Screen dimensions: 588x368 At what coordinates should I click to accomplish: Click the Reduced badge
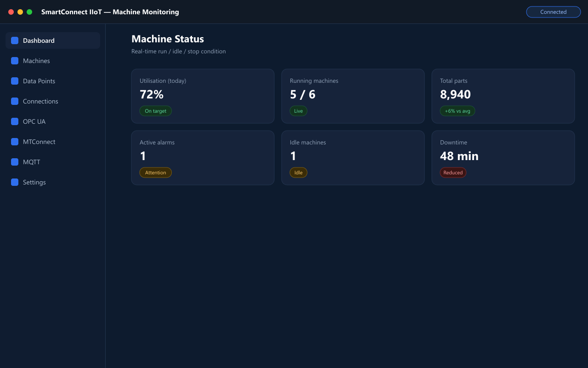coord(453,172)
